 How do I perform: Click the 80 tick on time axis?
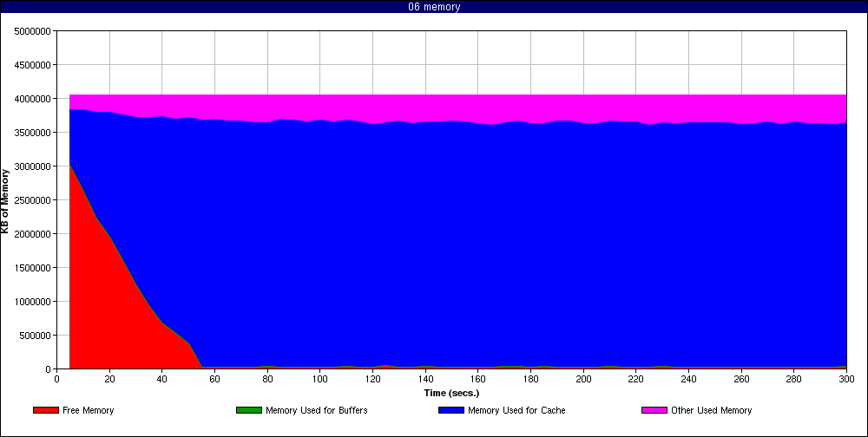(x=267, y=379)
